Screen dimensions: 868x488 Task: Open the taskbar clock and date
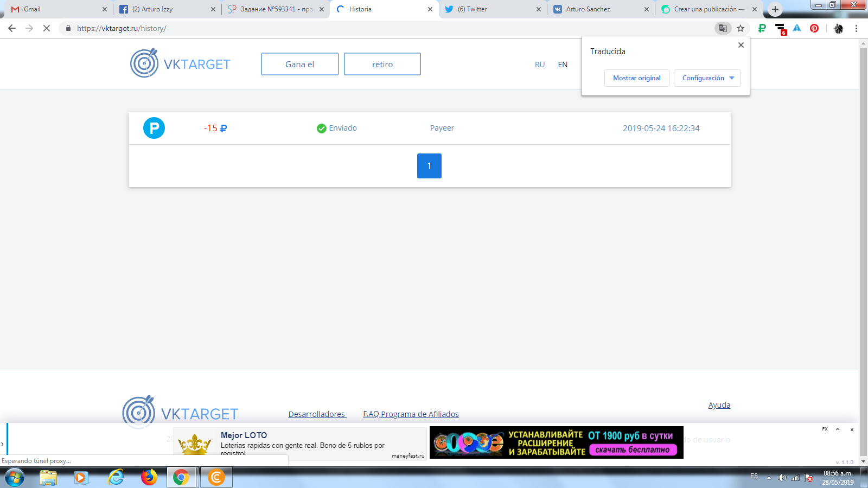point(838,478)
